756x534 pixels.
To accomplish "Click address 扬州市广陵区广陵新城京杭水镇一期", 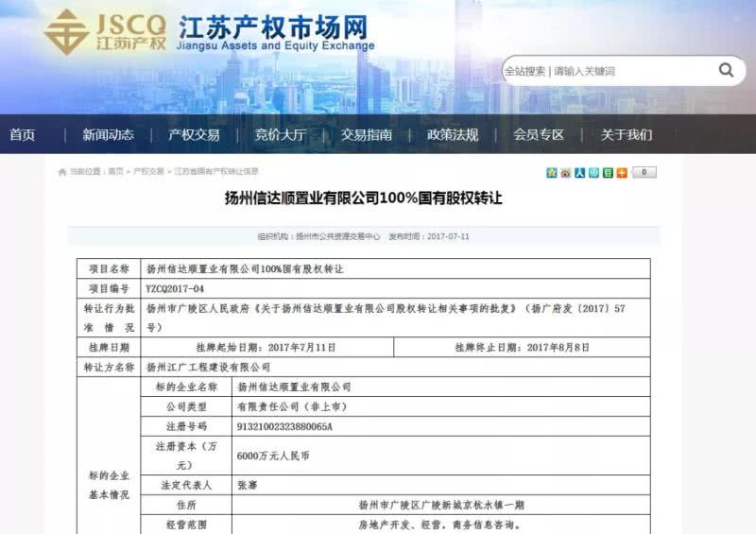I will pyautogui.click(x=441, y=505).
